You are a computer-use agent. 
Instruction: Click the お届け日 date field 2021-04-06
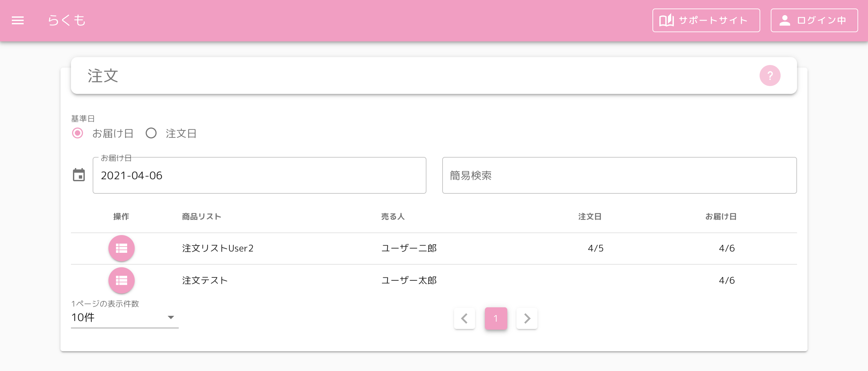pos(259,175)
